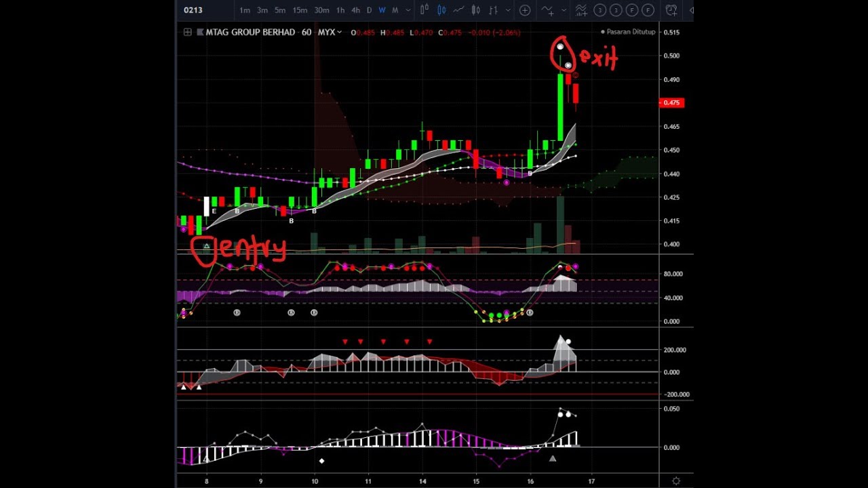Viewport: 868px width, 488px height.
Task: Click the 200.000 oscillator scale value
Action: [675, 350]
